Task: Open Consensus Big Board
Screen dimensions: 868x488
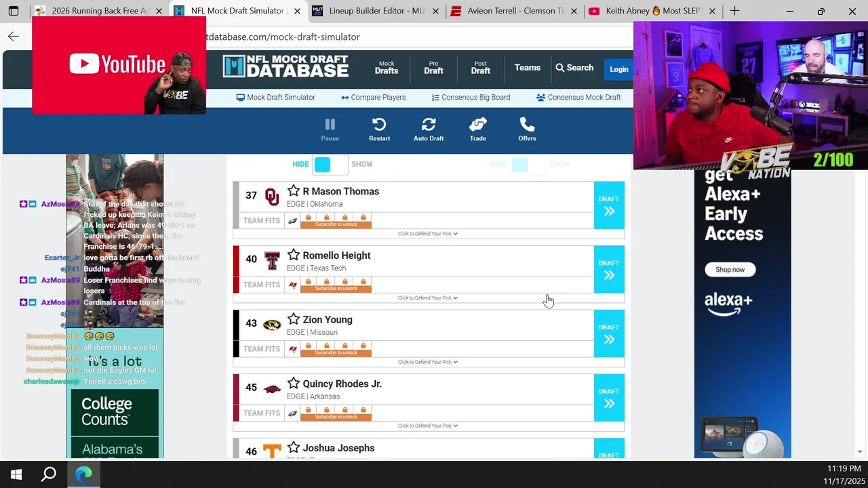Action: [x=471, y=98]
